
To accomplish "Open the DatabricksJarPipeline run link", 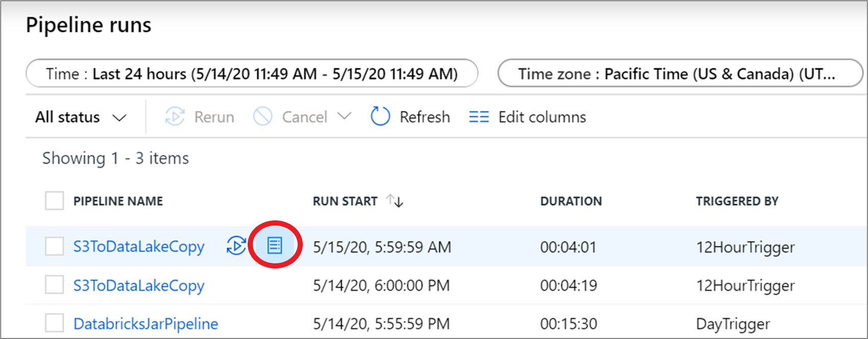I will (146, 324).
